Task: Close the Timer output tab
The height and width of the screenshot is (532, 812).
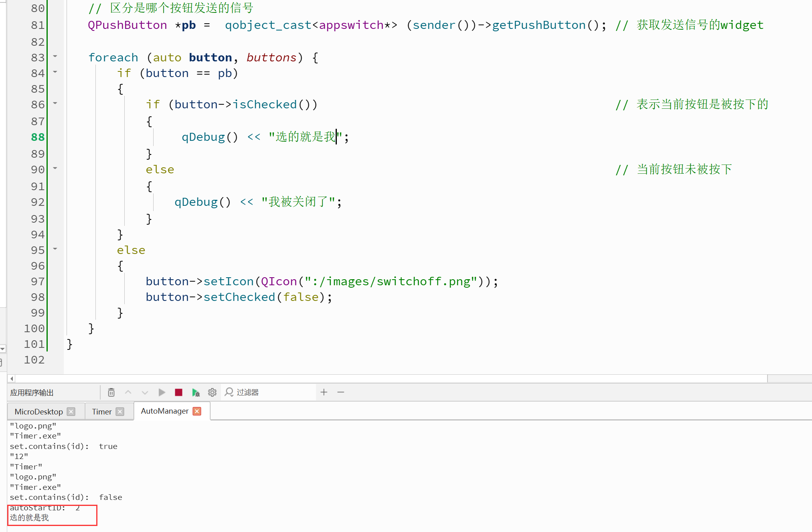Action: [x=120, y=412]
